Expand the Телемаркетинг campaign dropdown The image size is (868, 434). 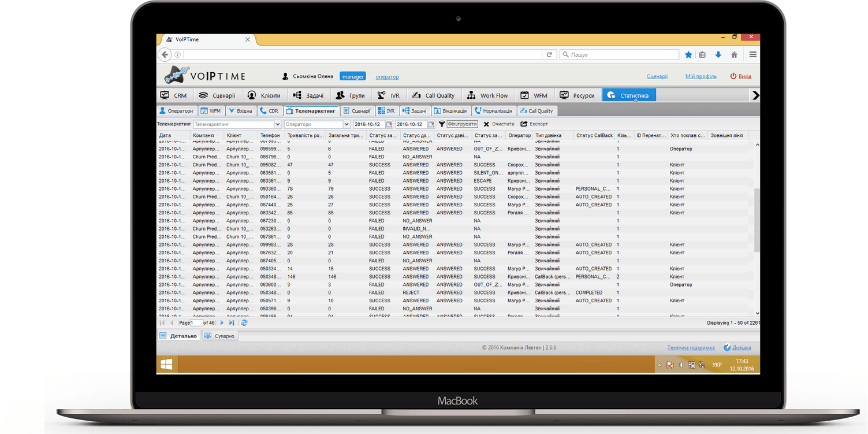(278, 124)
